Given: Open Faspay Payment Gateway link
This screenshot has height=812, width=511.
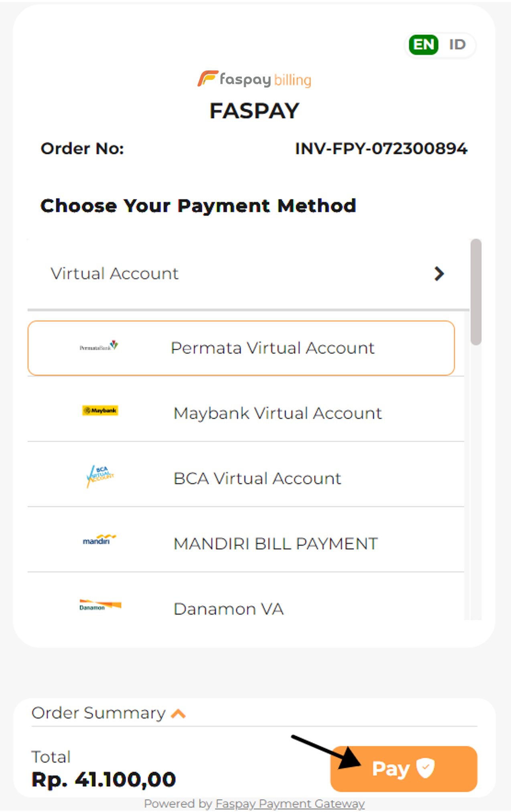Looking at the screenshot, I should 290,804.
